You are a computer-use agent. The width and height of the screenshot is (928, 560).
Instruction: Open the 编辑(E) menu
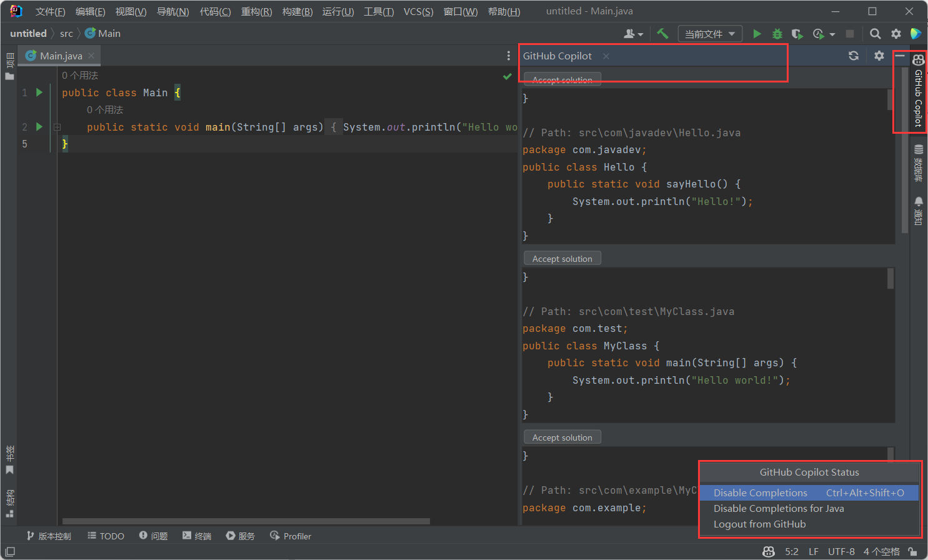pyautogui.click(x=91, y=12)
